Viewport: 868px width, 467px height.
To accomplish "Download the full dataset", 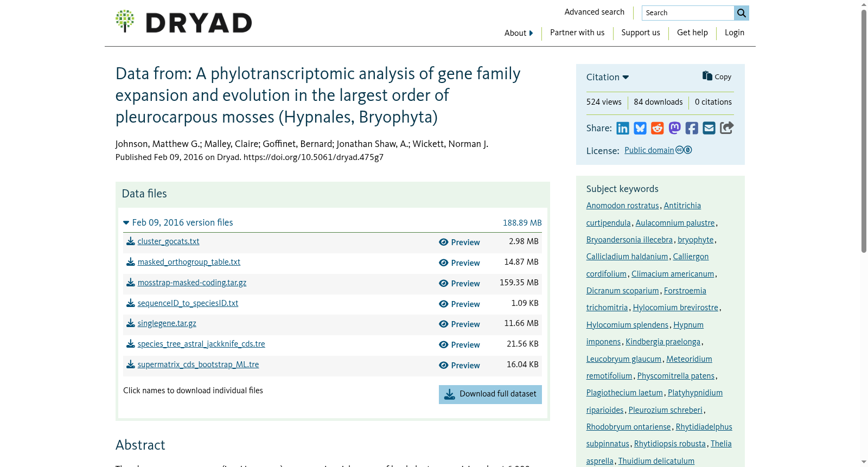I will (x=490, y=394).
